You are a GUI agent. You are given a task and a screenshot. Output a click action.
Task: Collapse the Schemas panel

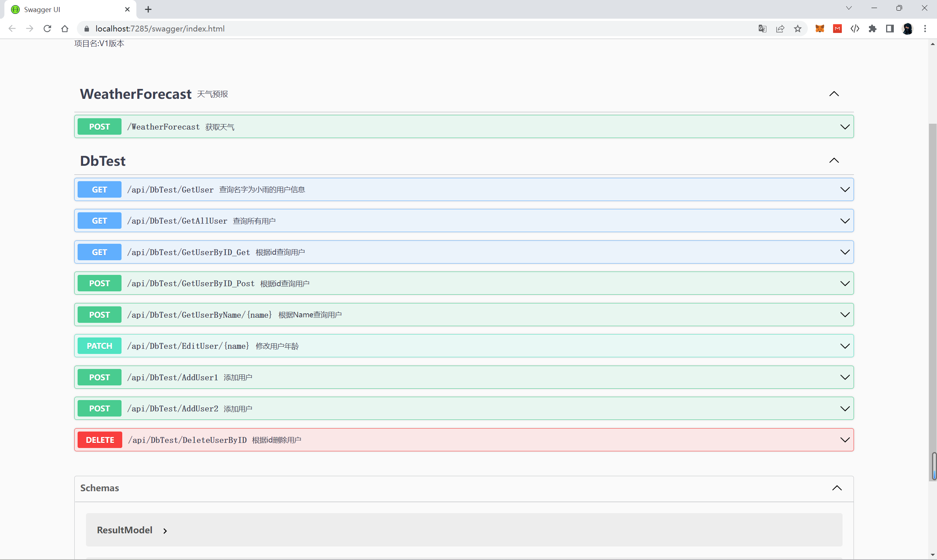(x=837, y=488)
